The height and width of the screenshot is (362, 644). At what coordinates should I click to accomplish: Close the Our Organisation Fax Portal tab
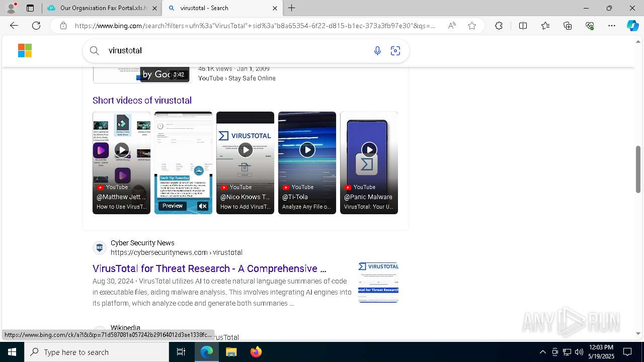pyautogui.click(x=154, y=8)
